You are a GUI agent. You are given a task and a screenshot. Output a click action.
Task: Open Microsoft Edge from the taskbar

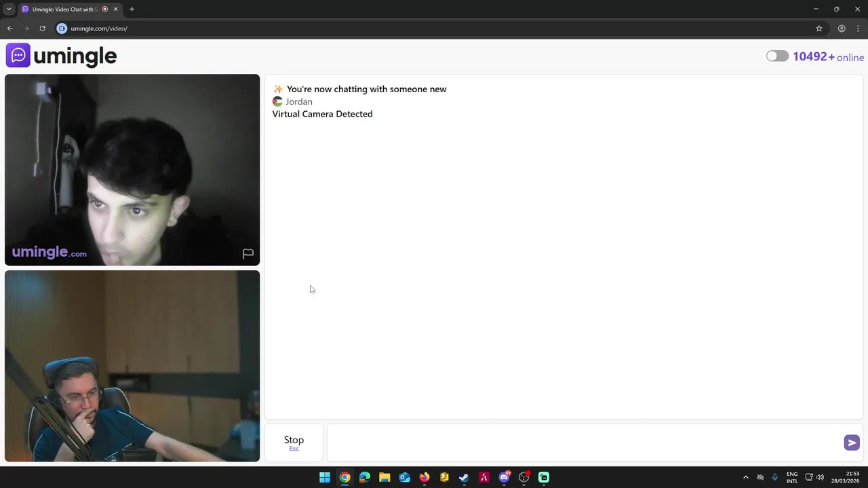pyautogui.click(x=365, y=477)
